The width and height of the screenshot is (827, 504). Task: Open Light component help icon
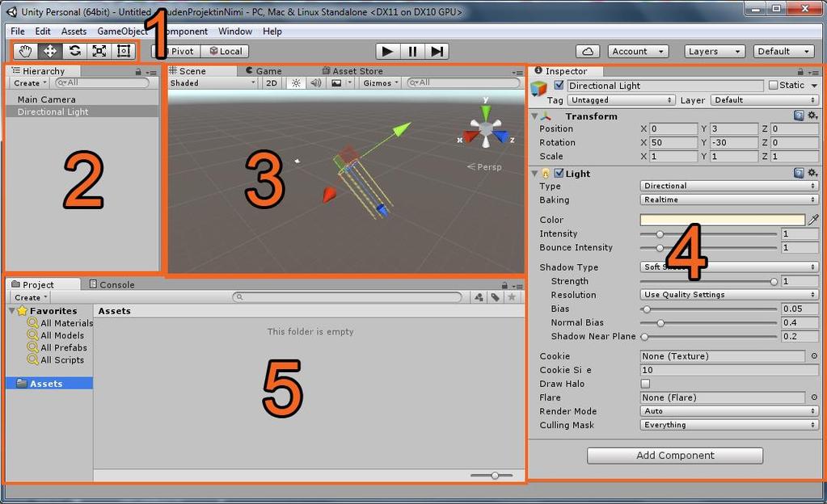799,173
